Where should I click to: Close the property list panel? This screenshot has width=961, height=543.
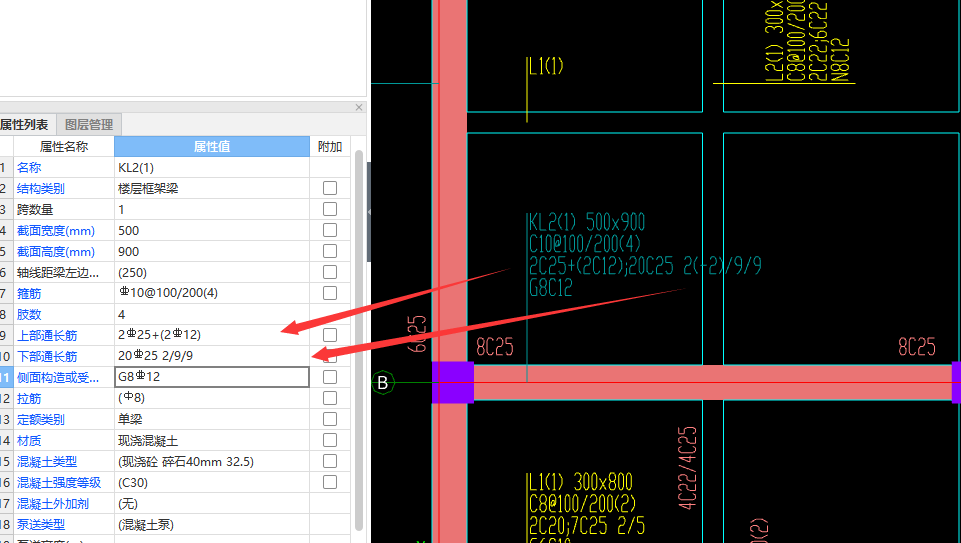click(x=359, y=107)
